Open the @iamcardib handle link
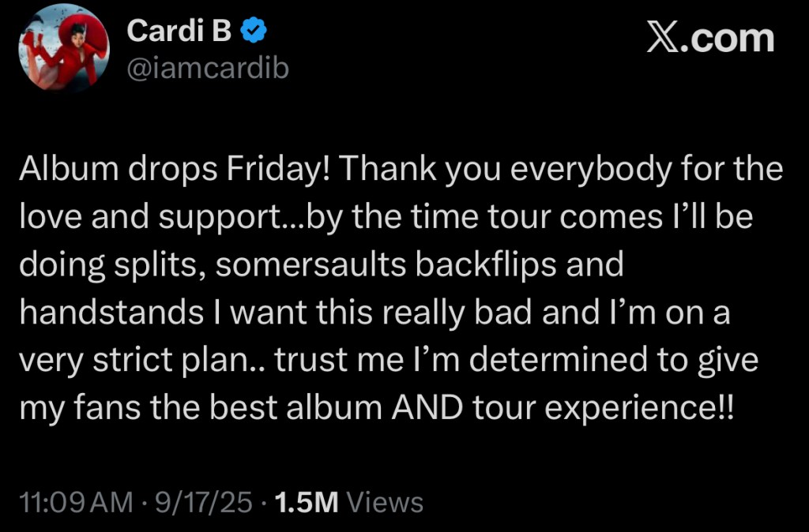The width and height of the screenshot is (809, 532). (x=207, y=69)
